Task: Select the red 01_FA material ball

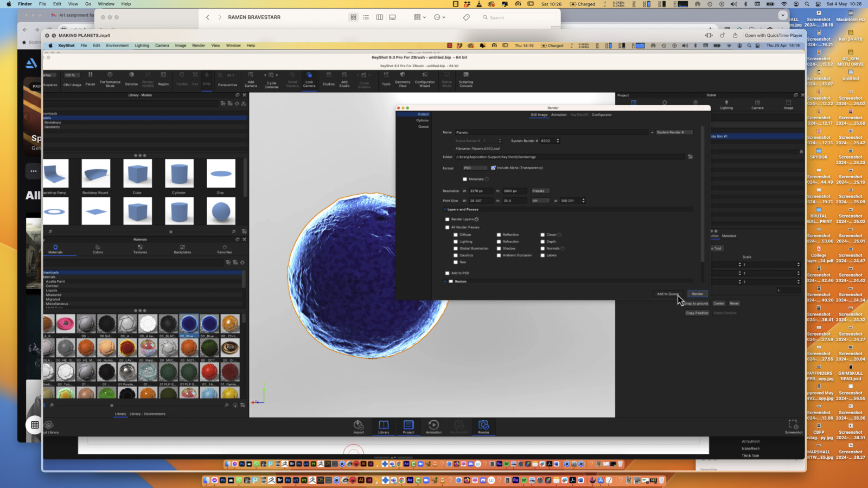Action: coord(209,372)
